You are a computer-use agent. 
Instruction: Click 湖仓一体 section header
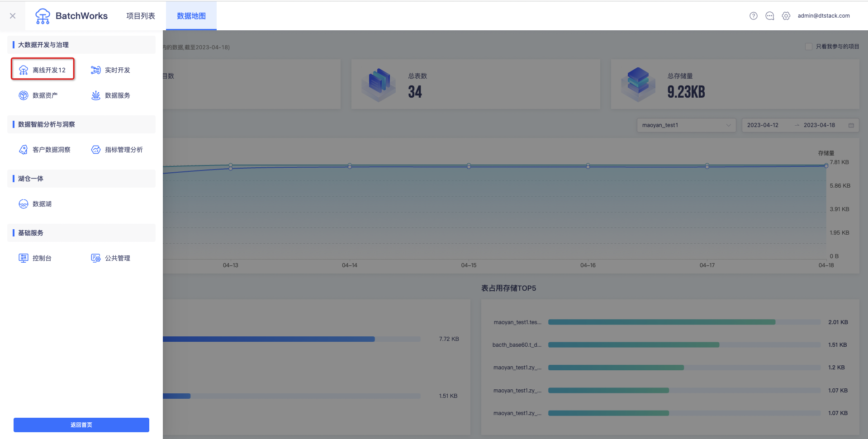point(81,179)
